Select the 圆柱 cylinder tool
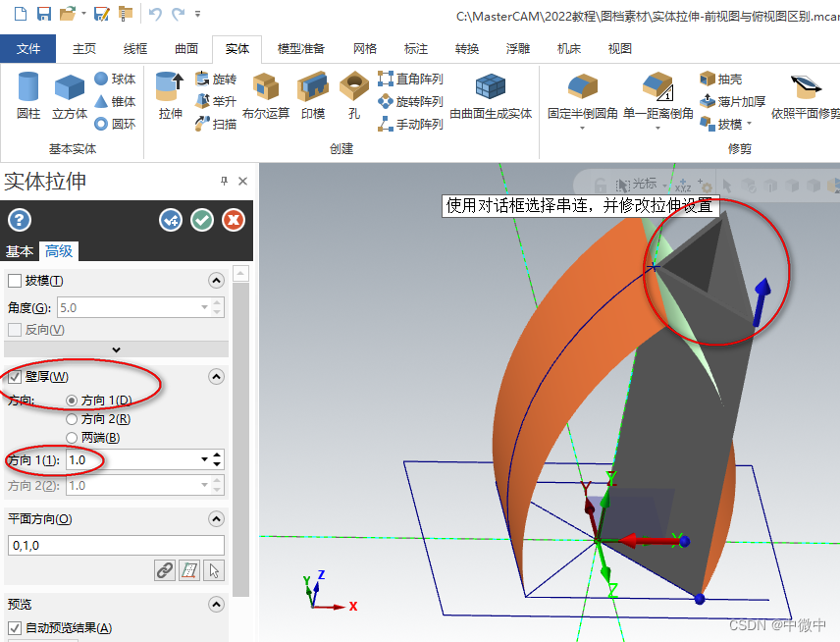Viewport: 840px width, 642px height. [x=28, y=95]
